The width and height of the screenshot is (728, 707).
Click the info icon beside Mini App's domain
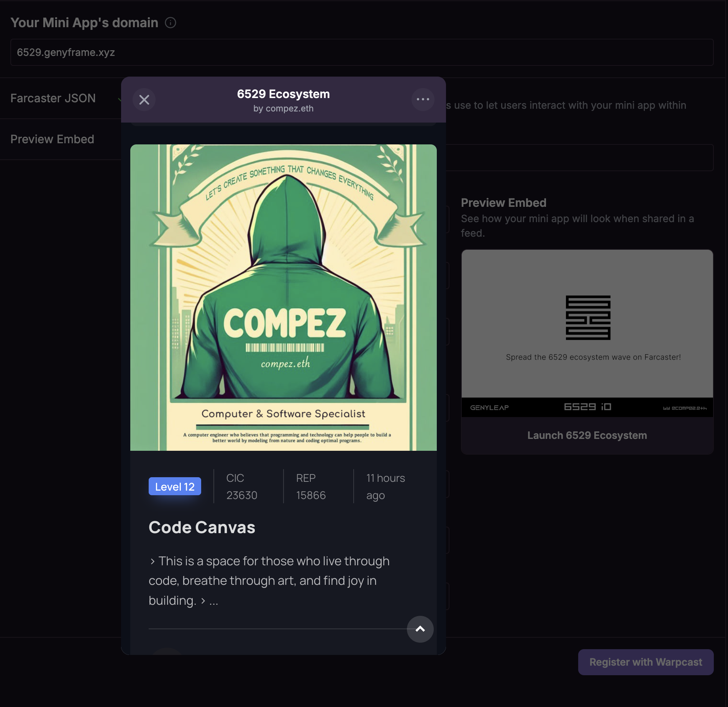pyautogui.click(x=171, y=23)
